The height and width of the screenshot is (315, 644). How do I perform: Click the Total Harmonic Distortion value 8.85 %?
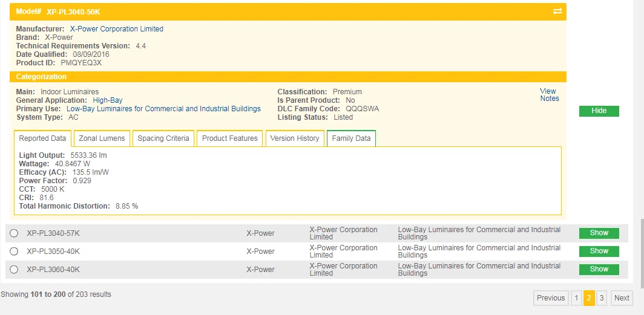click(127, 206)
